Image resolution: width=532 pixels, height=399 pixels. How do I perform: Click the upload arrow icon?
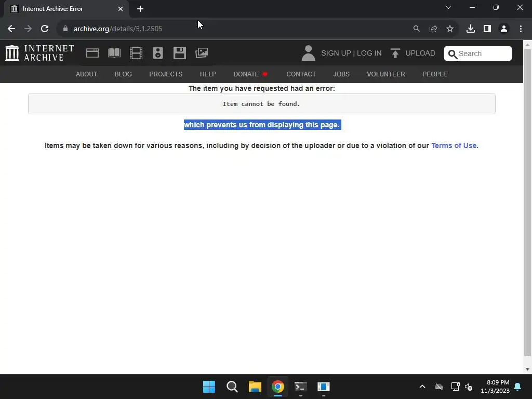[x=395, y=53]
